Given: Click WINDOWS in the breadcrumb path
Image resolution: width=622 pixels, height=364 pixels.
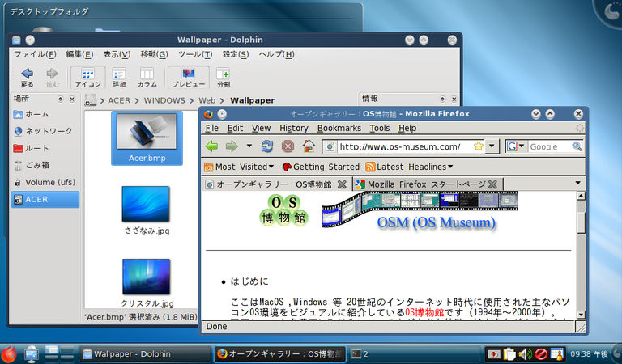Looking at the screenshot, I should pyautogui.click(x=164, y=100).
